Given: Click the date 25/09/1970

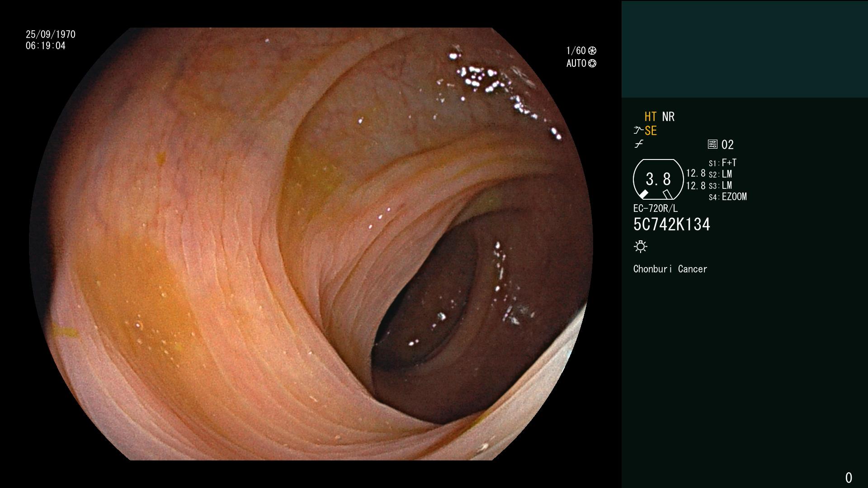Looking at the screenshot, I should (51, 34).
